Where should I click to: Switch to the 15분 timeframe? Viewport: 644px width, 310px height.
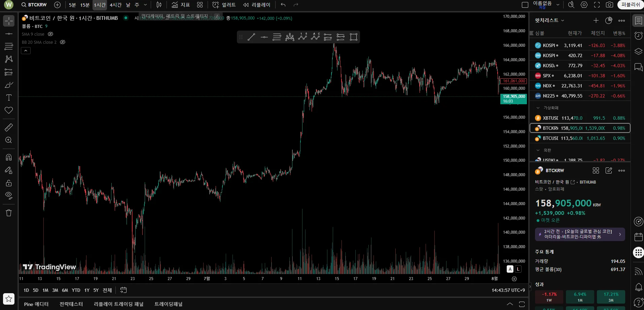click(x=85, y=5)
